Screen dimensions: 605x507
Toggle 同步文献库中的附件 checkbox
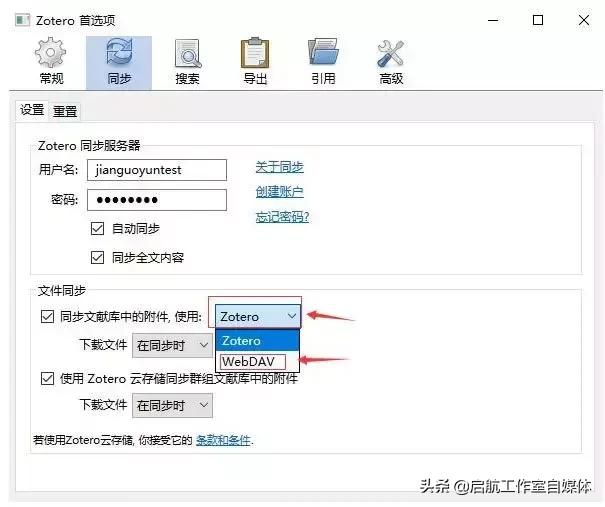(47, 317)
